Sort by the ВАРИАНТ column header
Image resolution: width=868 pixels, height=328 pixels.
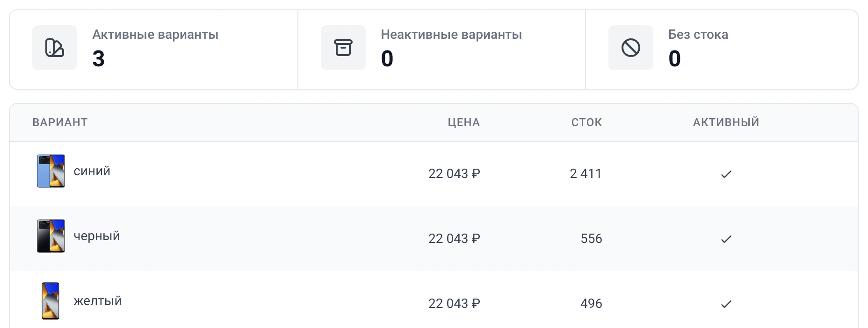click(x=60, y=122)
